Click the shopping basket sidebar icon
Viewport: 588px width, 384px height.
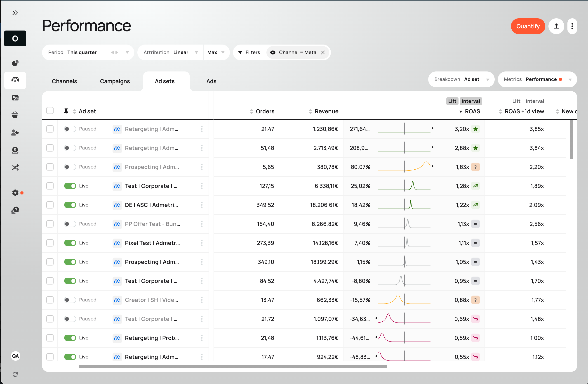coord(15,115)
